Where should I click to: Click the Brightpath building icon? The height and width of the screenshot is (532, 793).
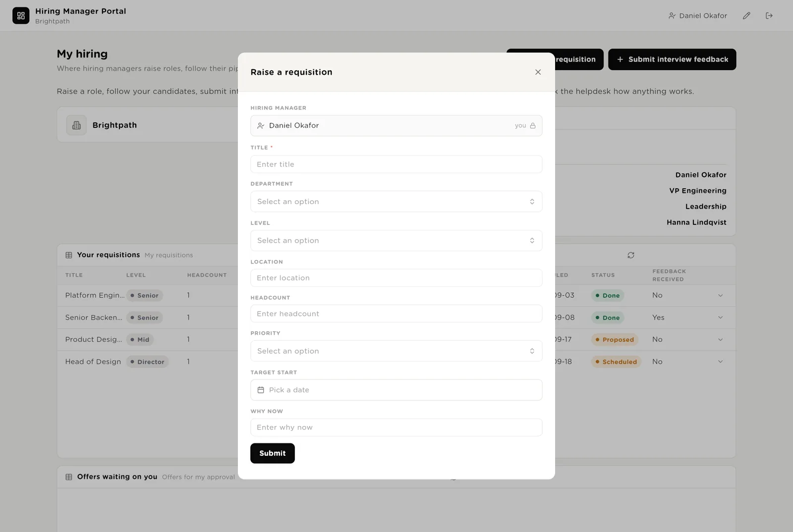(x=76, y=125)
